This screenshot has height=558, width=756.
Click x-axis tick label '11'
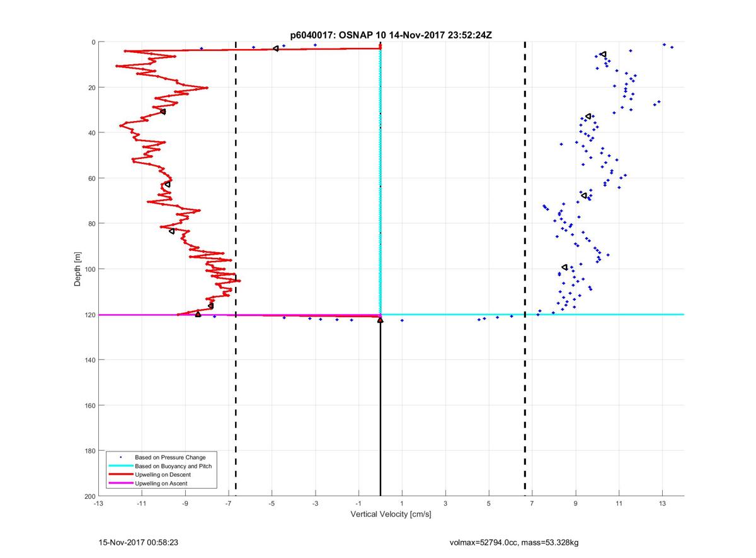(x=619, y=504)
